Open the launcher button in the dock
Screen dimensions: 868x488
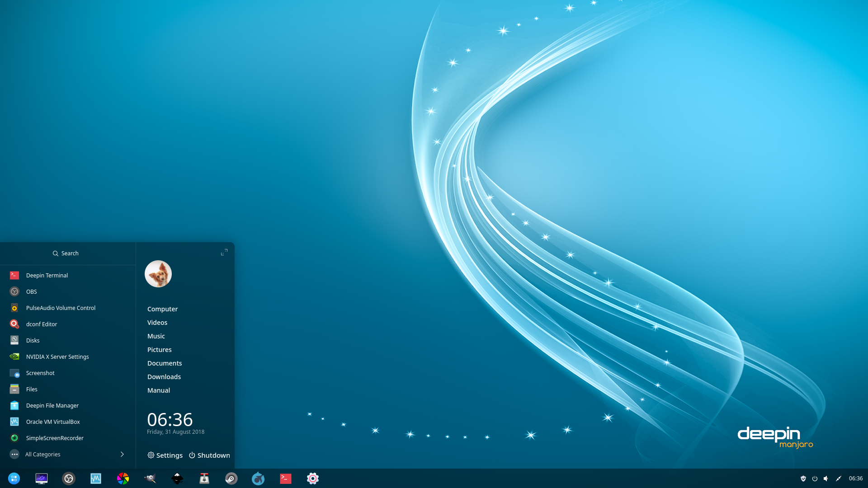tap(14, 478)
